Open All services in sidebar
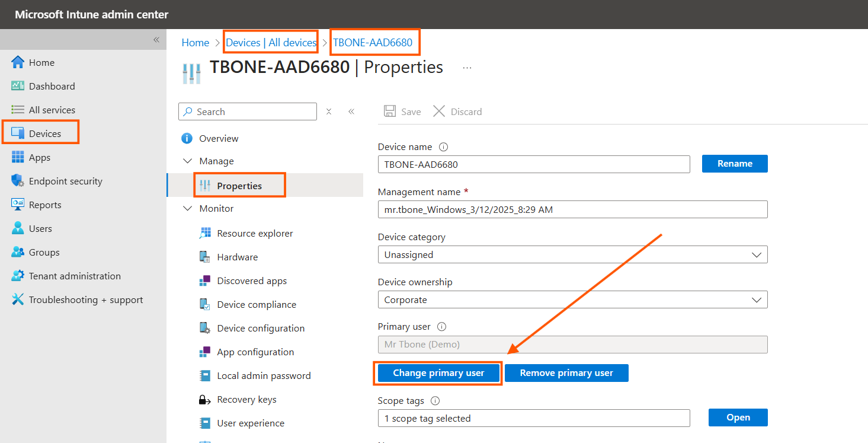 pyautogui.click(x=52, y=110)
